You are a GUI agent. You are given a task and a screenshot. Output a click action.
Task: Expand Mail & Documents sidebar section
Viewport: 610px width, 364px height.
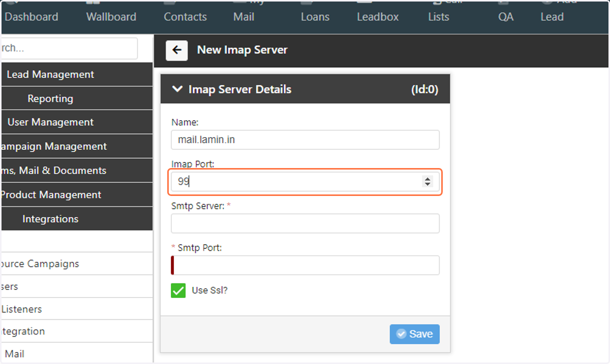coord(76,171)
